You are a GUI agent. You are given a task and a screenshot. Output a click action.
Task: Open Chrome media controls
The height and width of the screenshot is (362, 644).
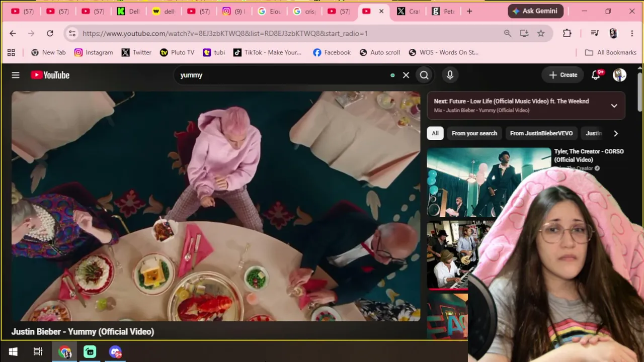(595, 33)
